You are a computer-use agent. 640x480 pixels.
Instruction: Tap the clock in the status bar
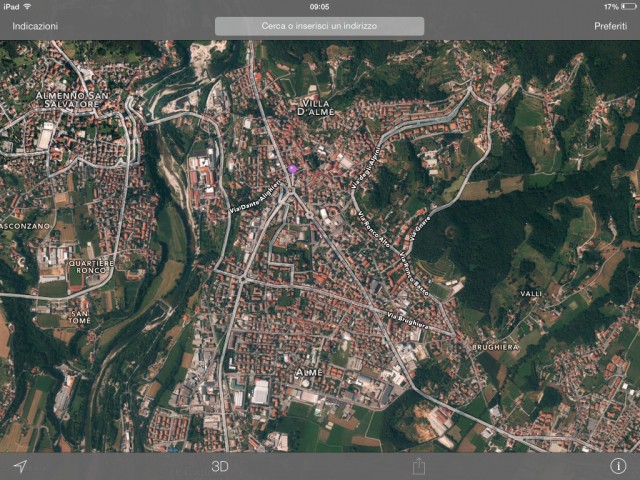[319, 6]
